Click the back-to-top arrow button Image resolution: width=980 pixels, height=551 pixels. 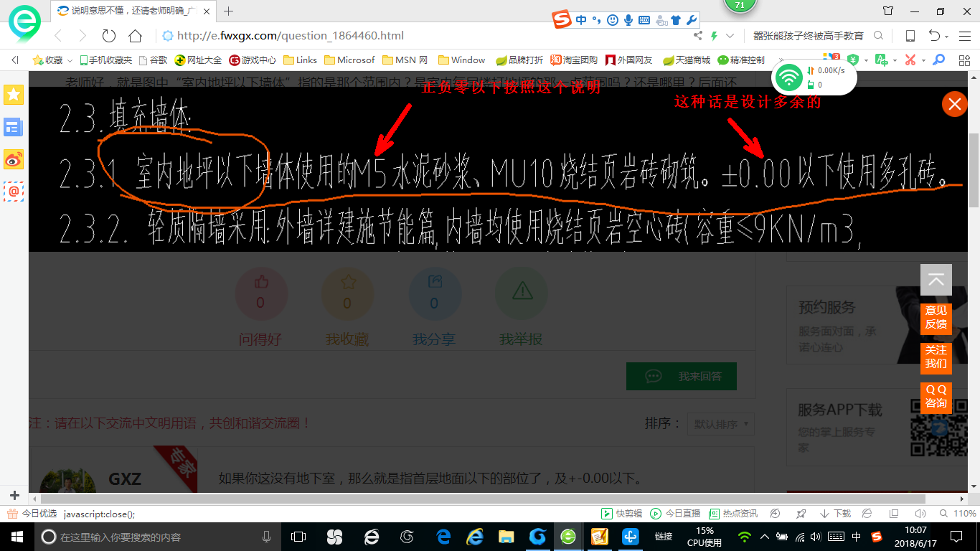point(936,280)
